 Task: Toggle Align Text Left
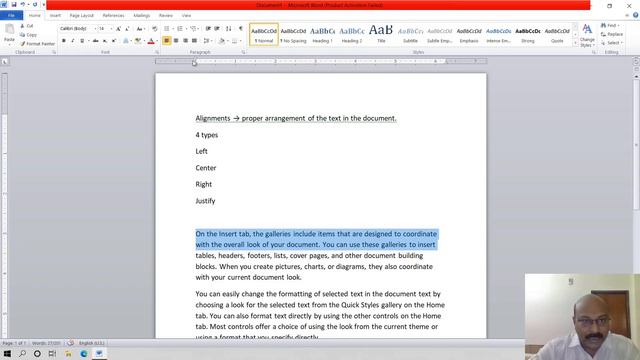(167, 41)
